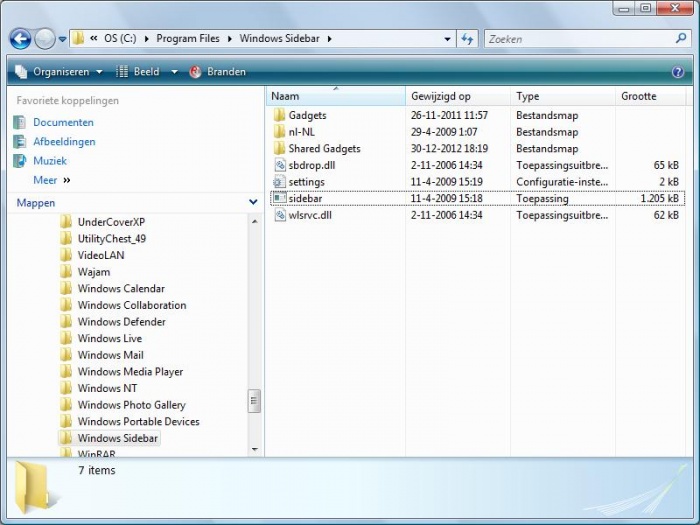Click the folder tree scroll-up arrow
The image size is (700, 525).
254,221
